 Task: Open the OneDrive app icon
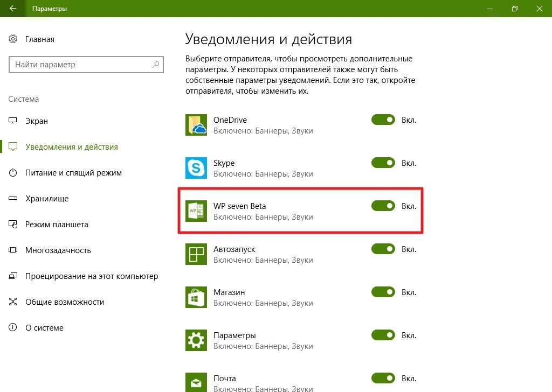click(x=196, y=125)
